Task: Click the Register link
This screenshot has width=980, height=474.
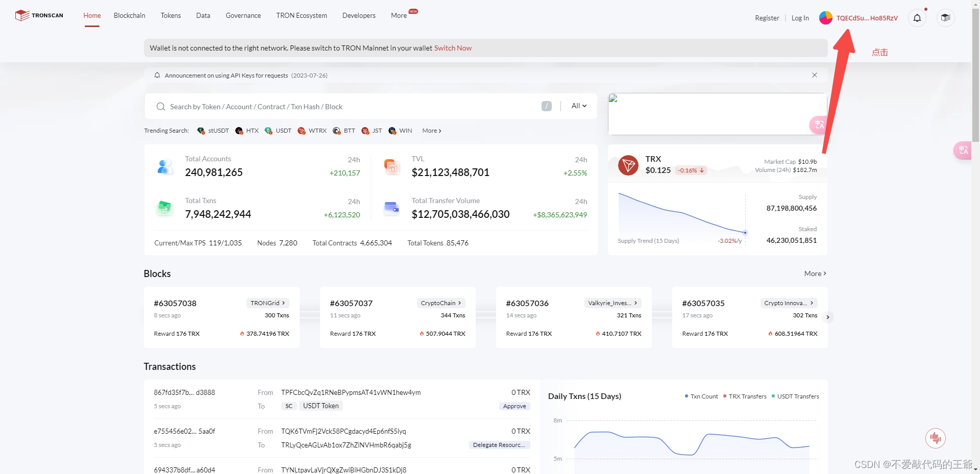Action: pos(767,18)
